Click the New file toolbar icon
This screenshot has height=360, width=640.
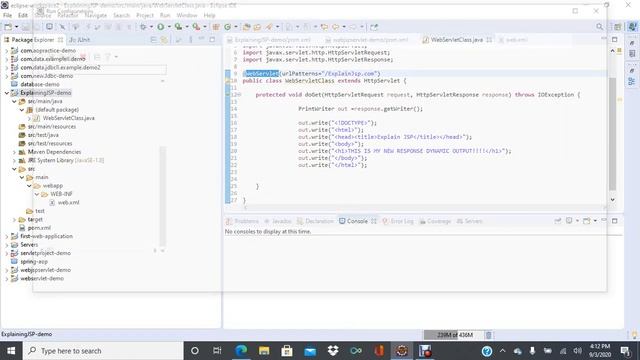click(x=8, y=27)
